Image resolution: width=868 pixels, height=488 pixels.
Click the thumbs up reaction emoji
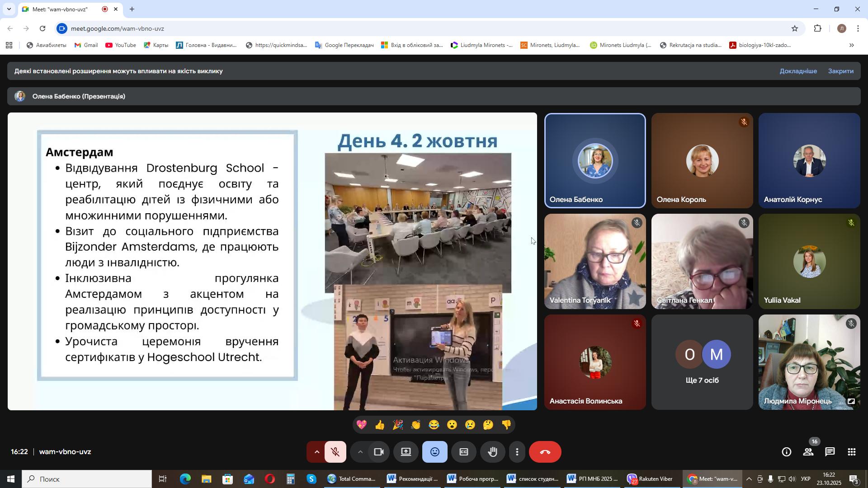(x=379, y=425)
